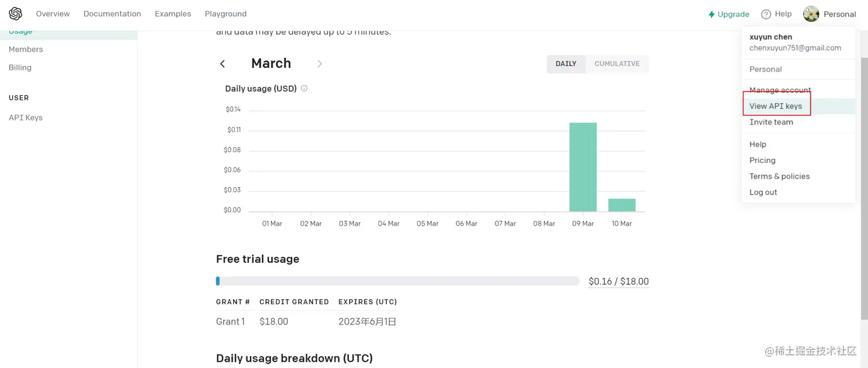Click the Help question mark icon
This screenshot has width=868, height=368.
tap(766, 14)
